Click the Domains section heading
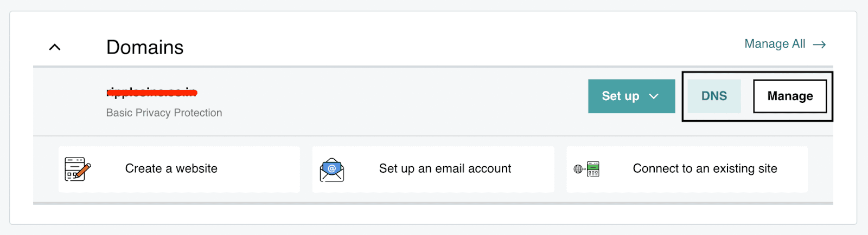 point(145,47)
